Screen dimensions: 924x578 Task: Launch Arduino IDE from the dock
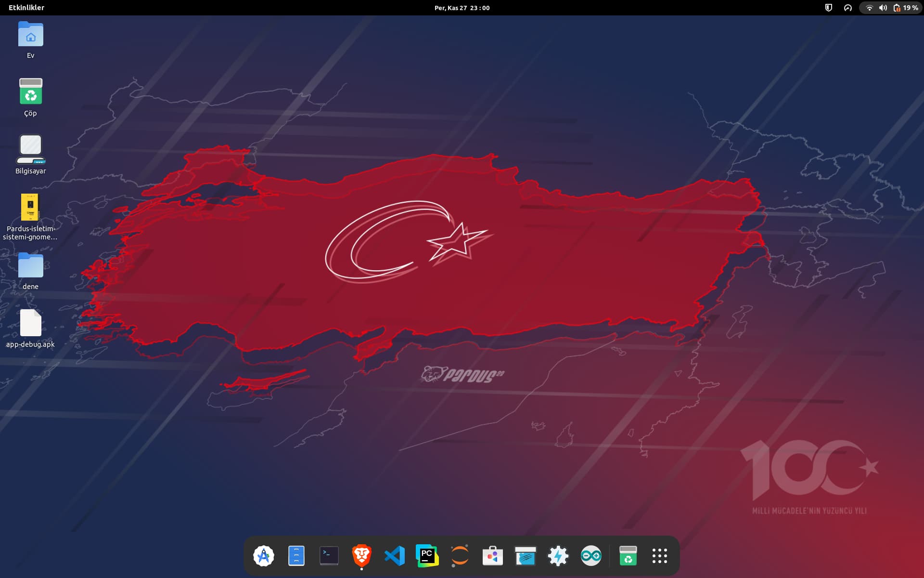(x=591, y=556)
